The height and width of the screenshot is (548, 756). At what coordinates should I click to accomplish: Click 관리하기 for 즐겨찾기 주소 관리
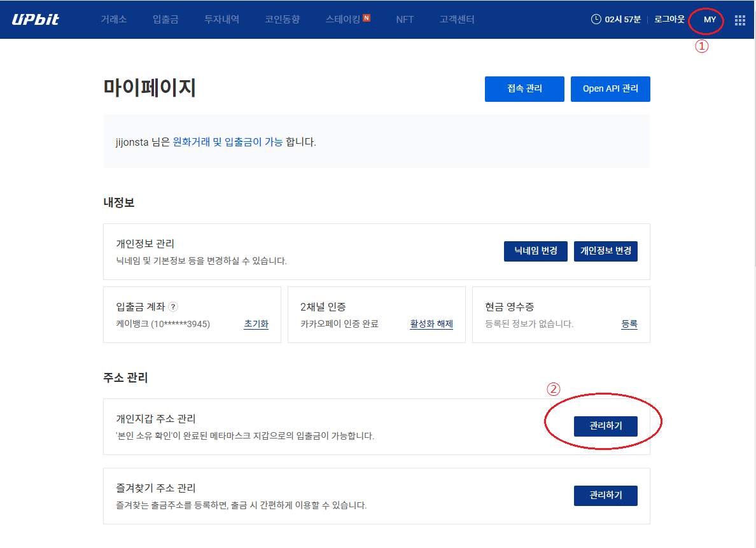(606, 495)
